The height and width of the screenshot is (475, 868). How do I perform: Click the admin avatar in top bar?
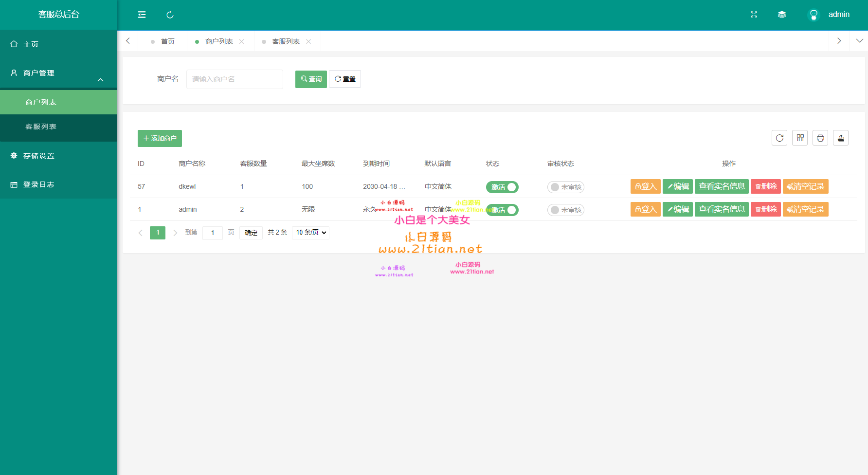(813, 15)
